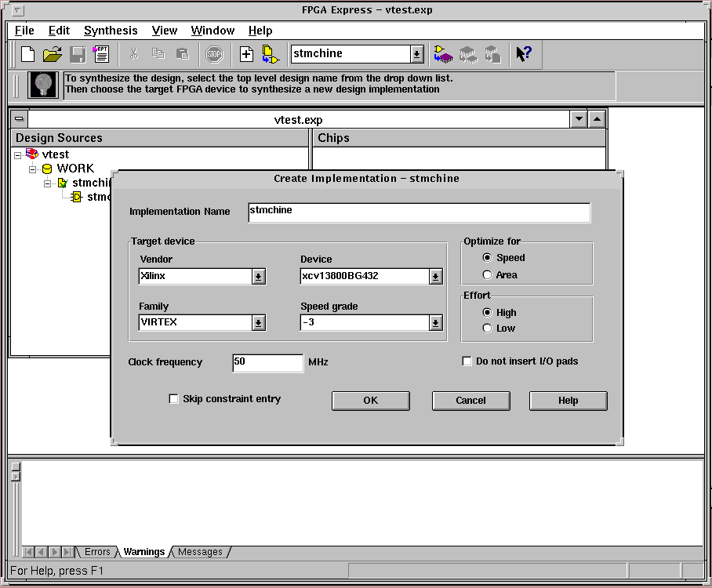Click the lightbulb tip icon
Viewport: 712px width, 588px height.
(x=43, y=85)
